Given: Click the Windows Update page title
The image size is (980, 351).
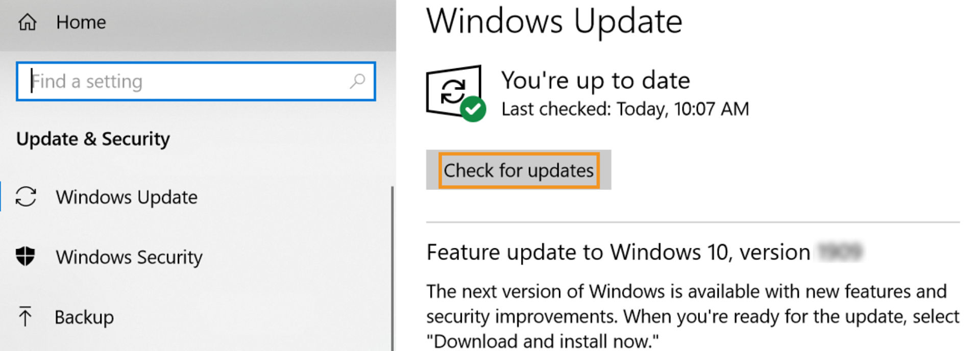Looking at the screenshot, I should 554,21.
